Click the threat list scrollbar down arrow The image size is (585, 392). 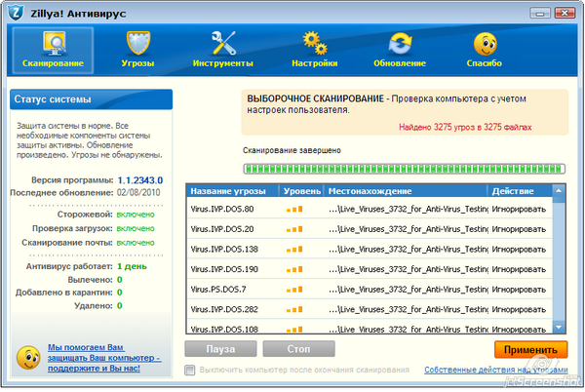coord(559,327)
